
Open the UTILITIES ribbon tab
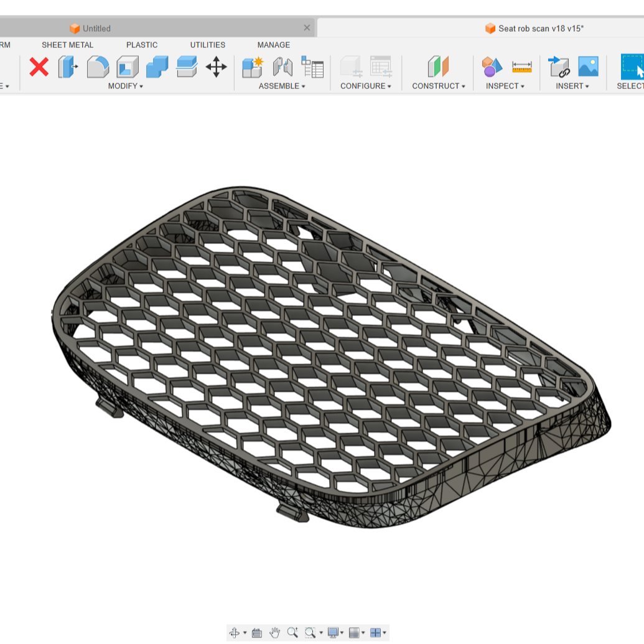click(207, 45)
